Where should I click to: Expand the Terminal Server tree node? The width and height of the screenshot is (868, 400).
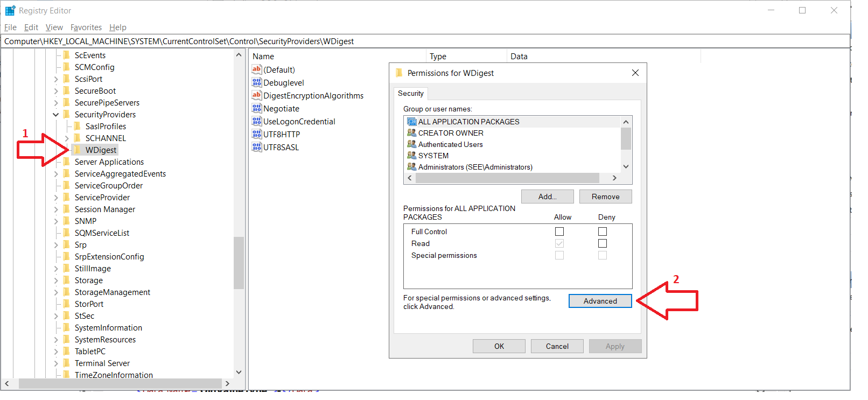[56, 363]
